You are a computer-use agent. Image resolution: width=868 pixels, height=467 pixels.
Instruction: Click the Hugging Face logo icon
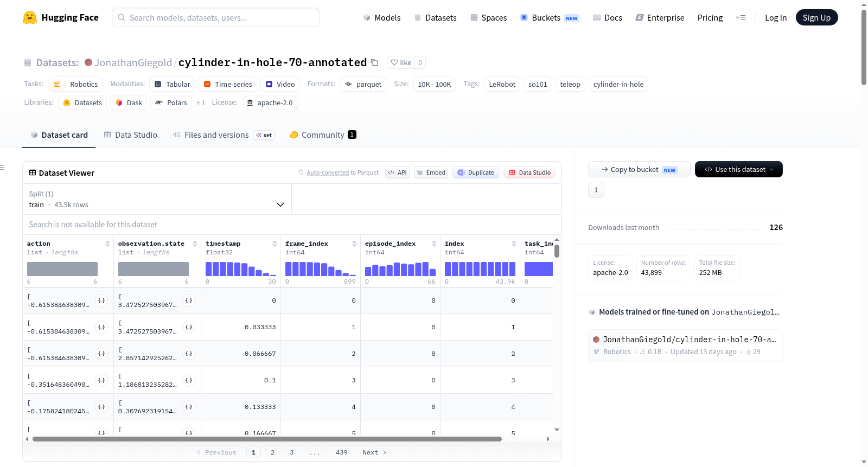pos(30,17)
